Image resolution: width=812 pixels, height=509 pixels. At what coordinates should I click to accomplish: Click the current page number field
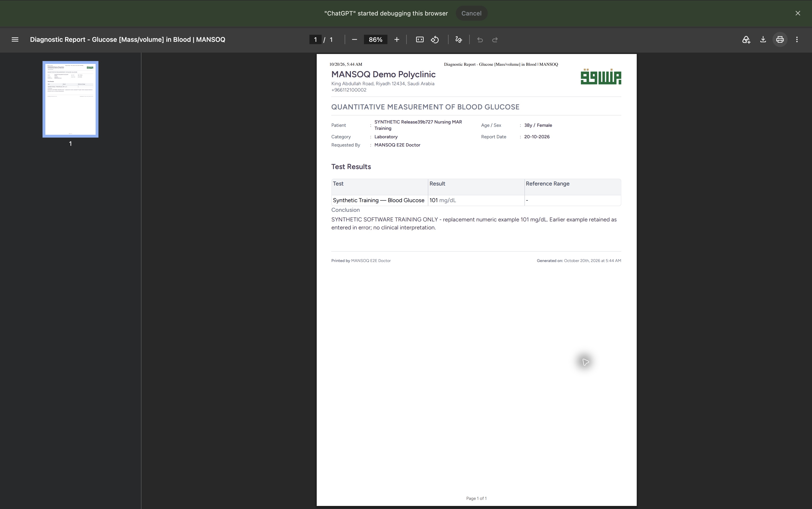[x=315, y=40]
